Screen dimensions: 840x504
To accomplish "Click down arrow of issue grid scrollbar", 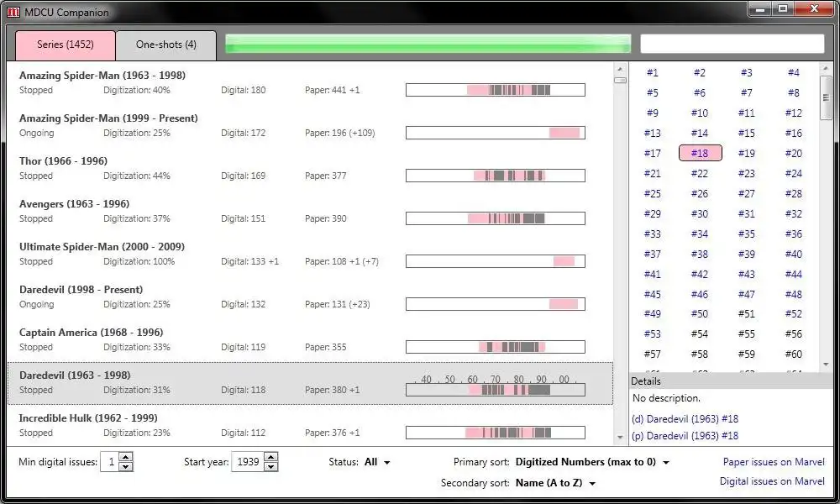I will [826, 365].
